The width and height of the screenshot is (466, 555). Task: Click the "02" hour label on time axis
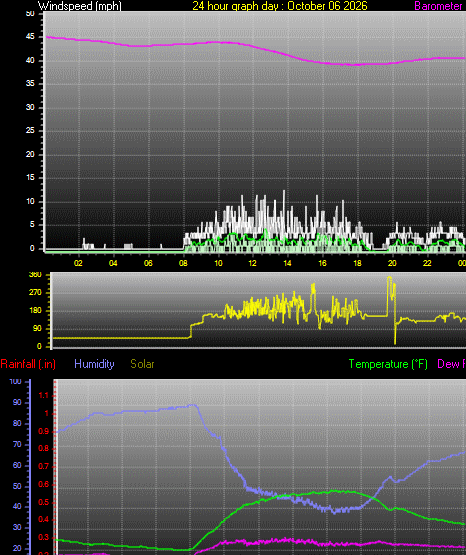click(x=78, y=263)
